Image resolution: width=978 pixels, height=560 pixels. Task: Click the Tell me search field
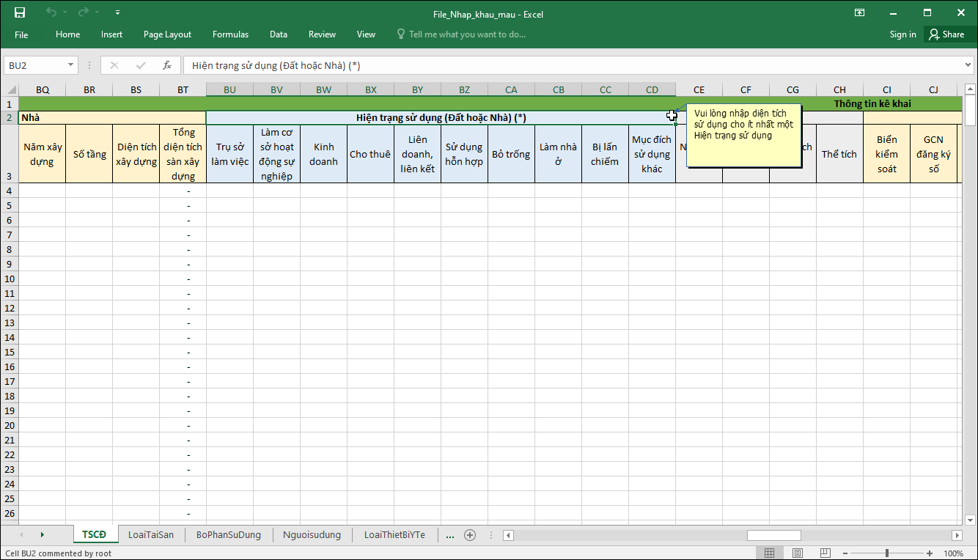point(467,34)
